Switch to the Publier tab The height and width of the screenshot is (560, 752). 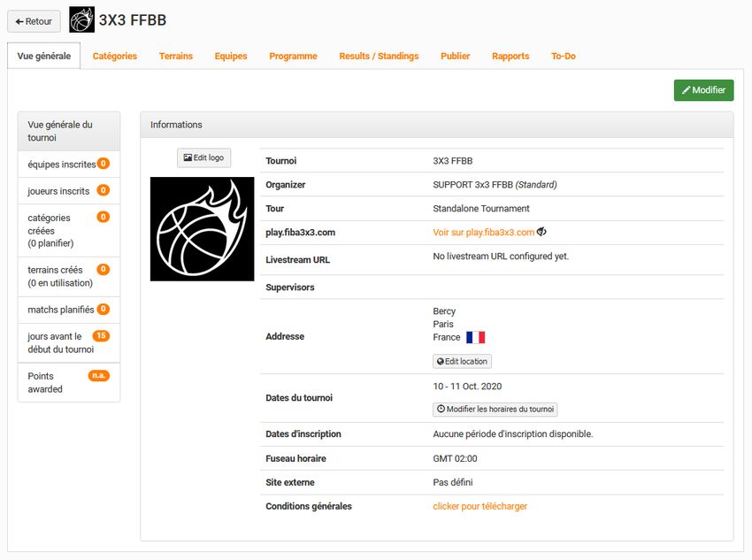pos(455,56)
